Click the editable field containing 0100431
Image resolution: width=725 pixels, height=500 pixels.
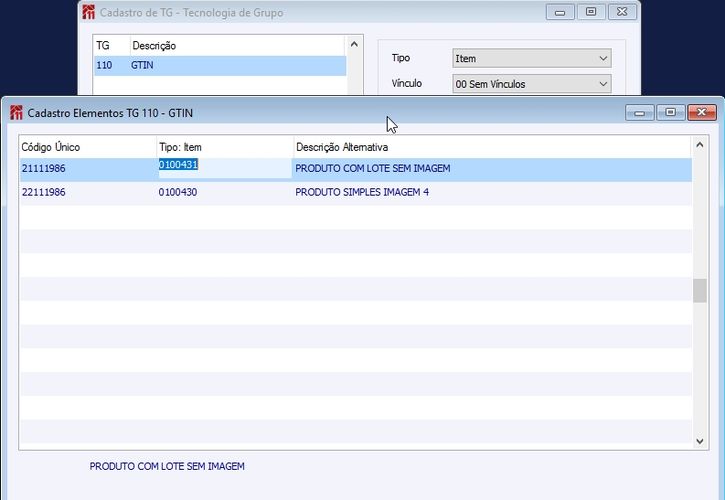[225, 168]
